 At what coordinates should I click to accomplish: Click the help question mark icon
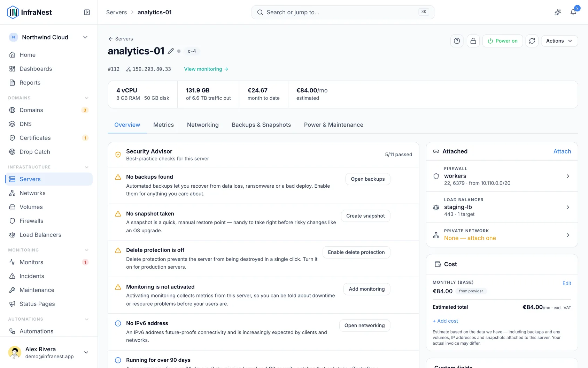(x=457, y=41)
